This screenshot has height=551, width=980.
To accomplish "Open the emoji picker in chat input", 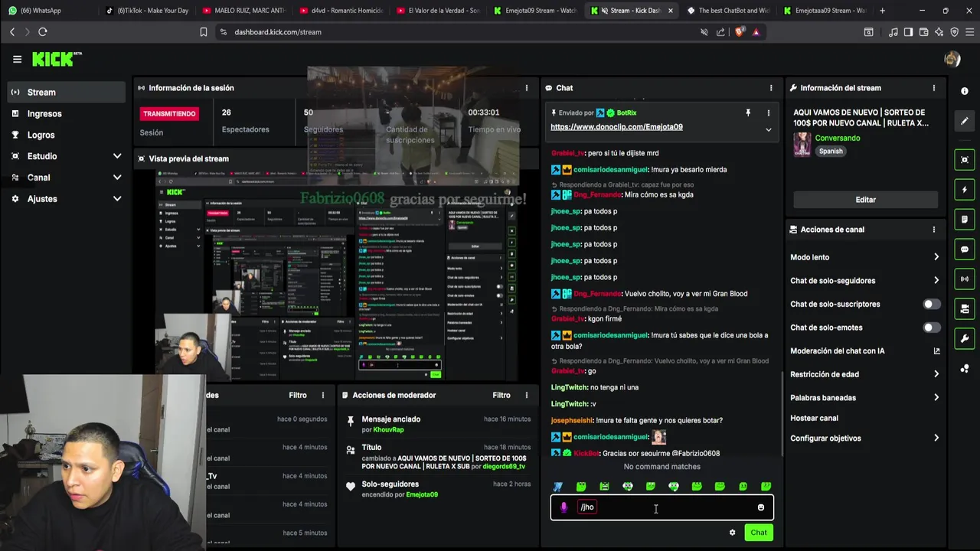I will click(x=760, y=507).
